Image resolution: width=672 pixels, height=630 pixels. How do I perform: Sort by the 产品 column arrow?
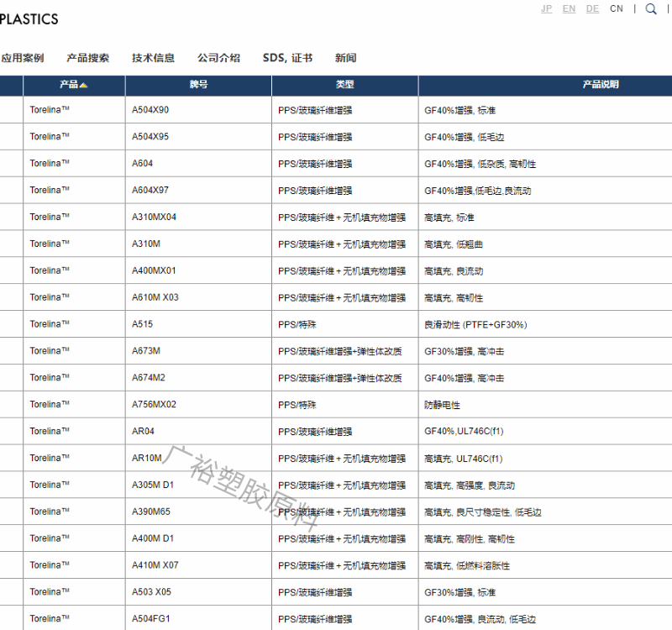[x=83, y=86]
